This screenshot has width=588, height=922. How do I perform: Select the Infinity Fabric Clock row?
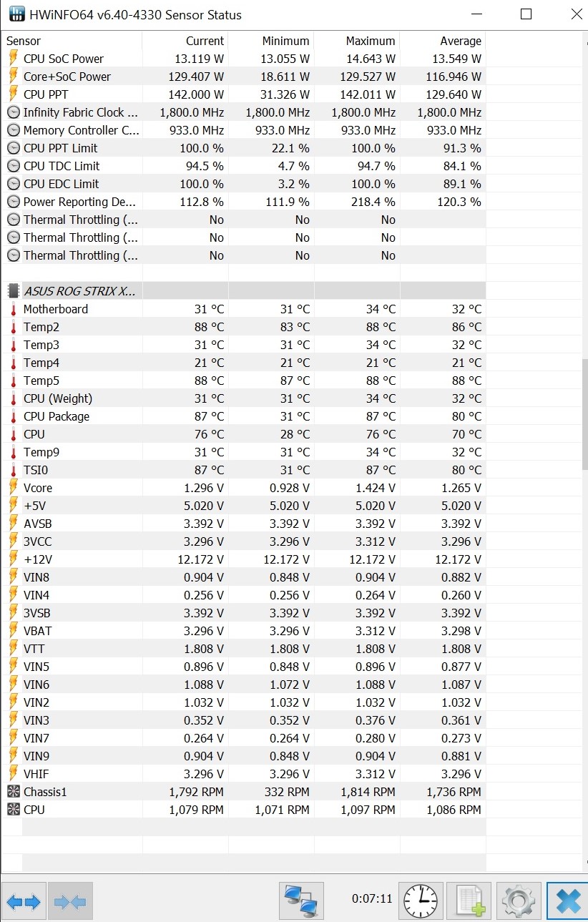pos(243,112)
